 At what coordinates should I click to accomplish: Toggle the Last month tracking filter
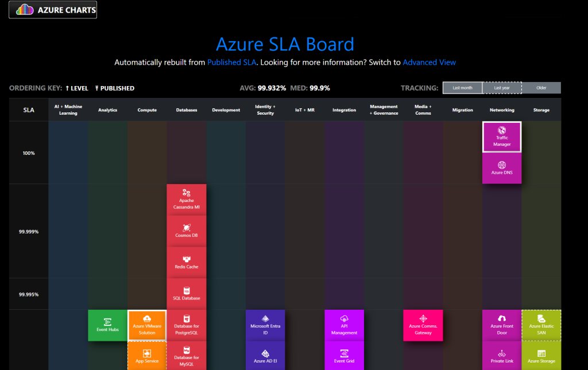[462, 88]
